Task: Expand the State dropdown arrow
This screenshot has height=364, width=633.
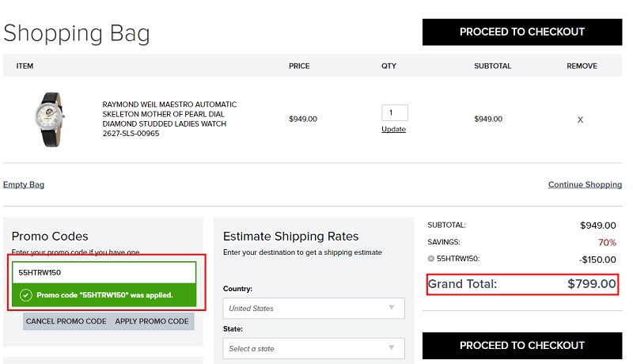Action: coord(391,347)
